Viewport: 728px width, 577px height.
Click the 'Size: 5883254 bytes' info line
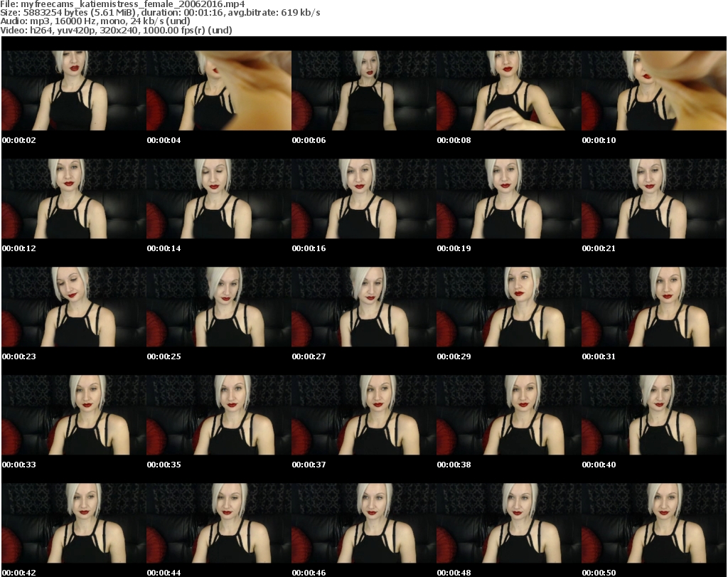pos(160,13)
